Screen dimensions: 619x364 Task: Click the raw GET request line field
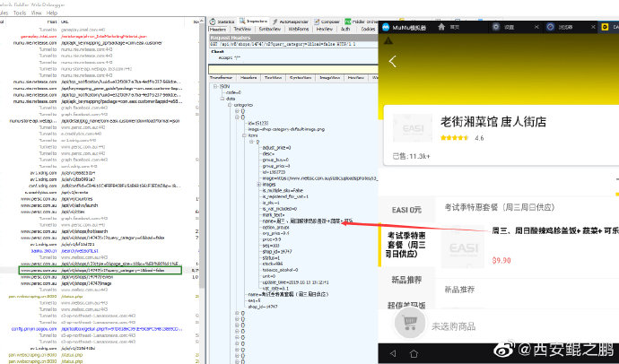pos(293,44)
